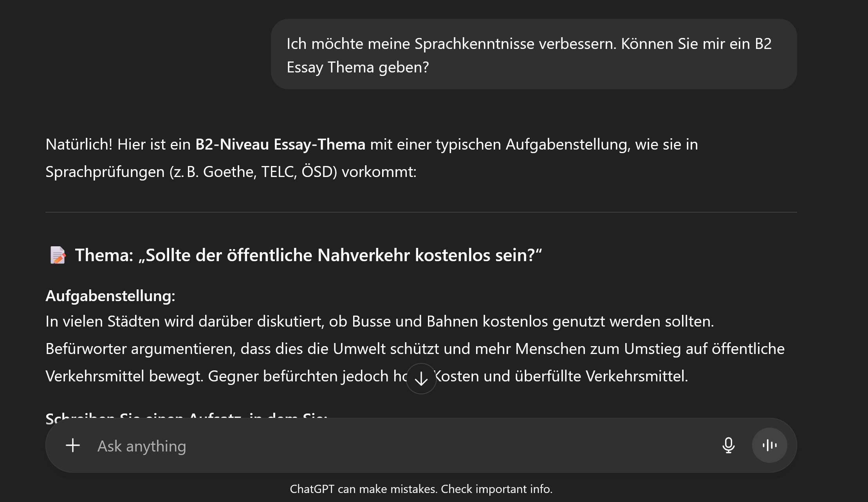Screen dimensions: 868x502
Task: Click the horizontal divider below the intro
Action: coord(421,212)
